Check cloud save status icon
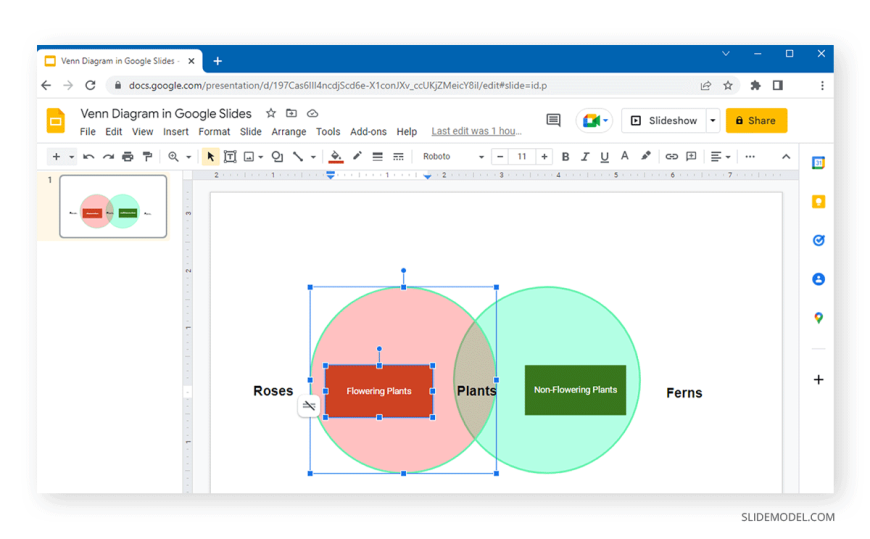The width and height of the screenshot is (870, 539). click(x=312, y=113)
